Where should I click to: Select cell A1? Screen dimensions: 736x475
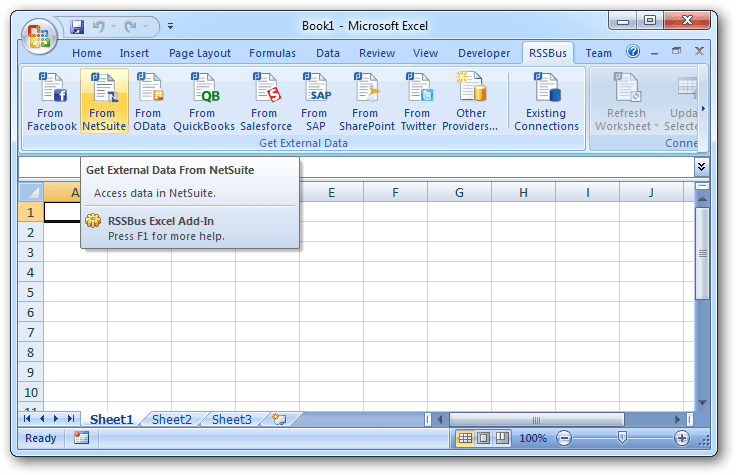(63, 212)
